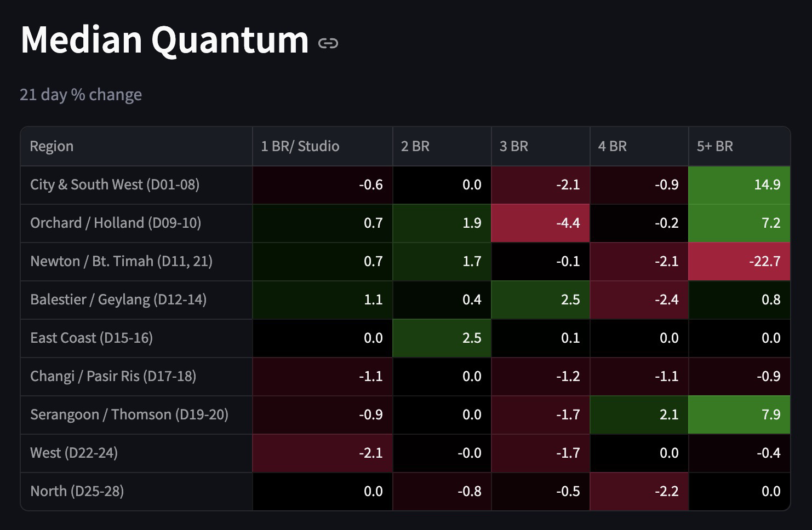Select the 3 BR column header
812x530 pixels.
click(x=513, y=146)
